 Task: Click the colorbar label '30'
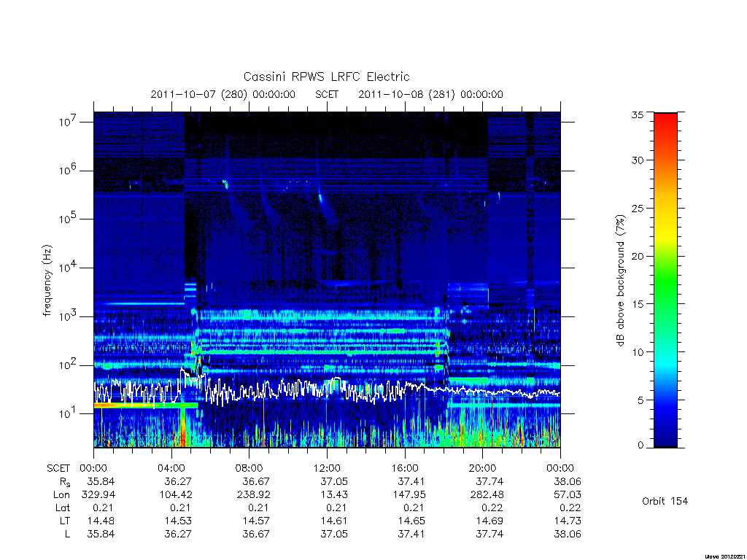(x=638, y=160)
